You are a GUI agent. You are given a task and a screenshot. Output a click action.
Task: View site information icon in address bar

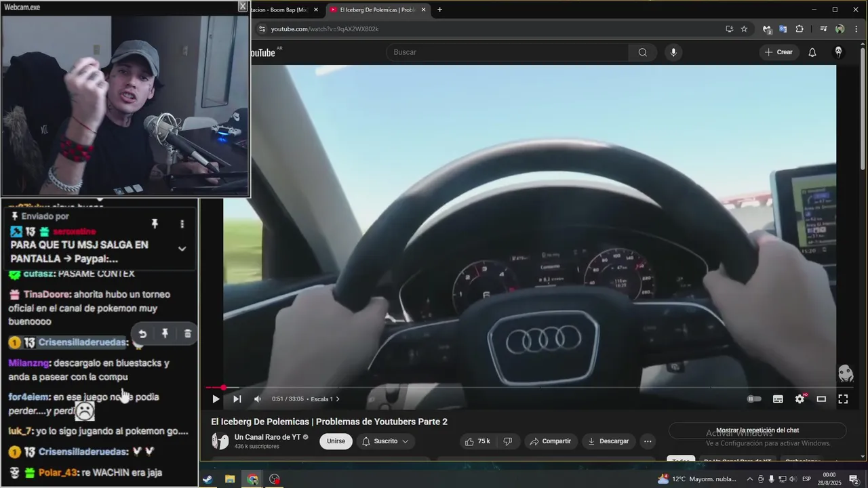pos(262,29)
